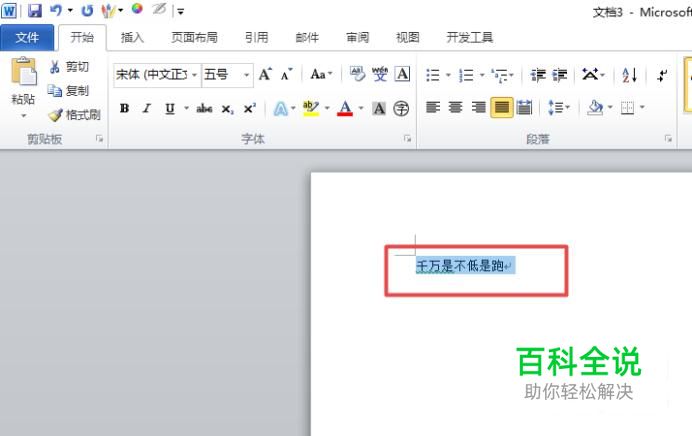Copy selection using 复制
Viewport: 692px width, 436px height.
[x=69, y=91]
